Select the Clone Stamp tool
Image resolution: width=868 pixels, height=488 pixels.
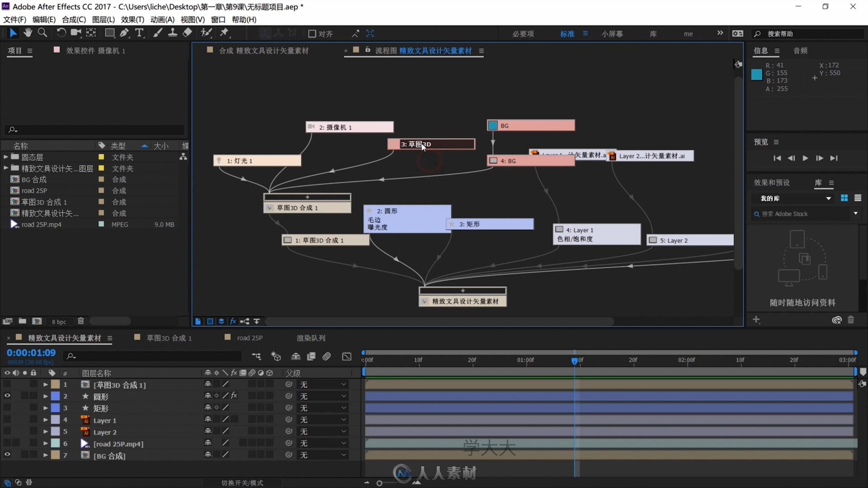[x=172, y=33]
